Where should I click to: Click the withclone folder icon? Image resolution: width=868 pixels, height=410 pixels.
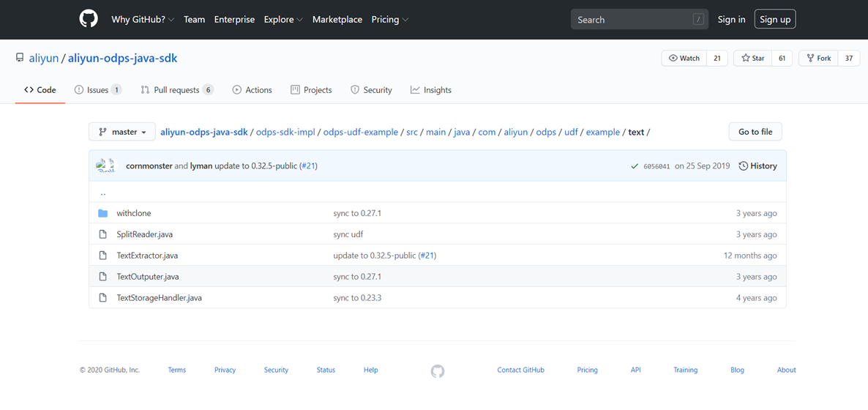point(102,213)
